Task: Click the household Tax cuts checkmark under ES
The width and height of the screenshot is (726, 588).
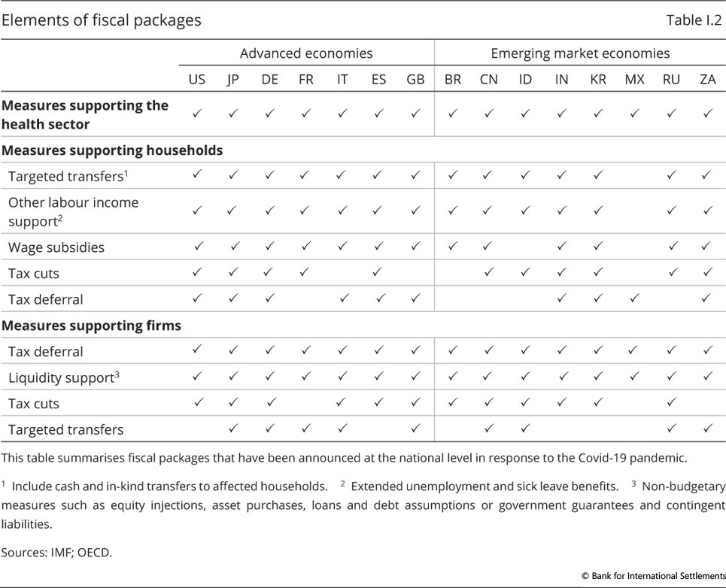Action: click(x=379, y=272)
